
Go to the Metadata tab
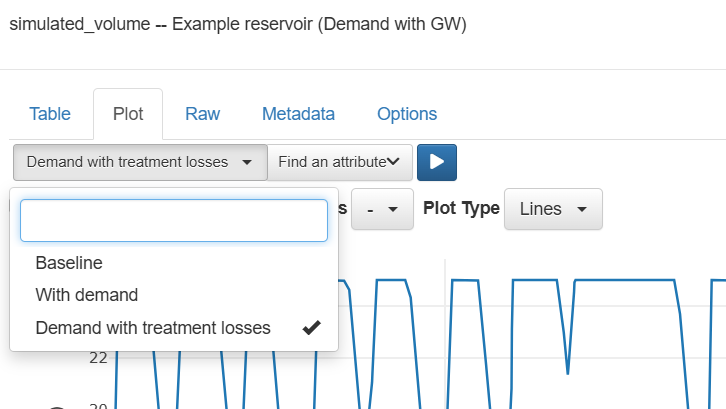[x=298, y=114]
